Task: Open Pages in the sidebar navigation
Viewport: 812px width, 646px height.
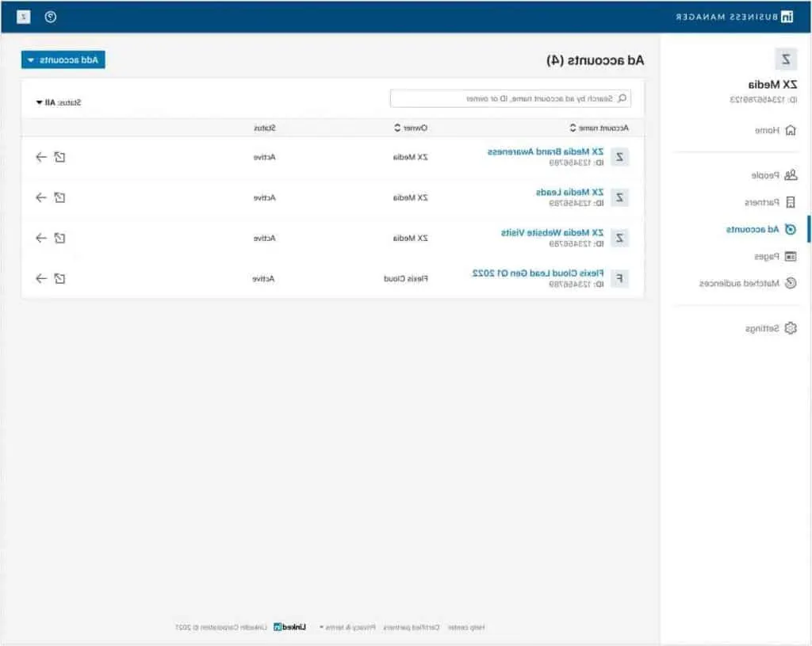Action: pos(776,256)
